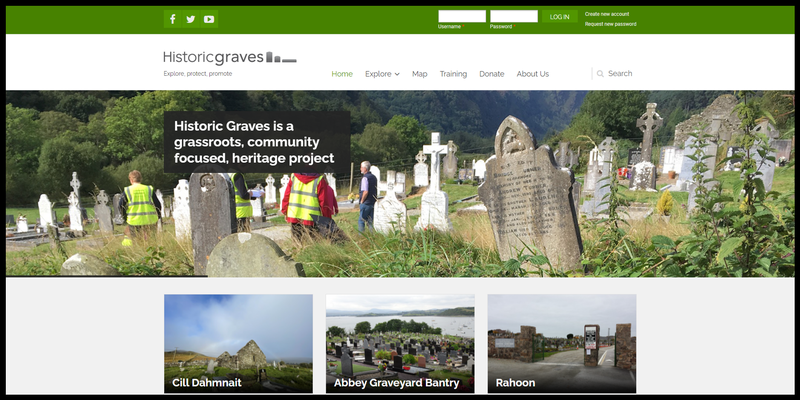Click the hero banner heading text
Viewport: 800px width, 400px height.
tap(254, 142)
